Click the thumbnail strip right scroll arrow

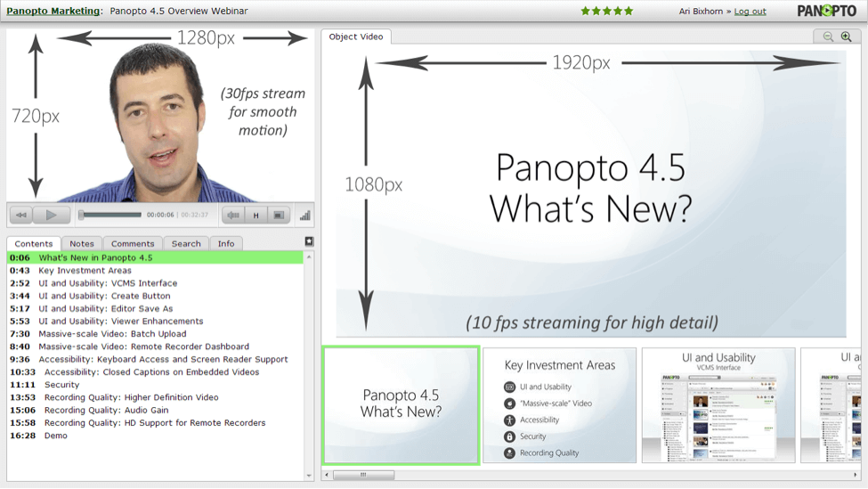[x=856, y=475]
